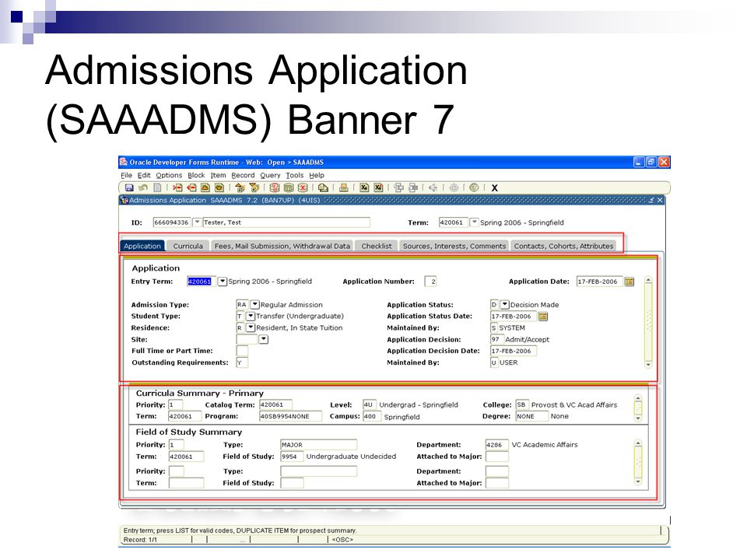Click the Outstanding Requirements field

click(x=242, y=362)
